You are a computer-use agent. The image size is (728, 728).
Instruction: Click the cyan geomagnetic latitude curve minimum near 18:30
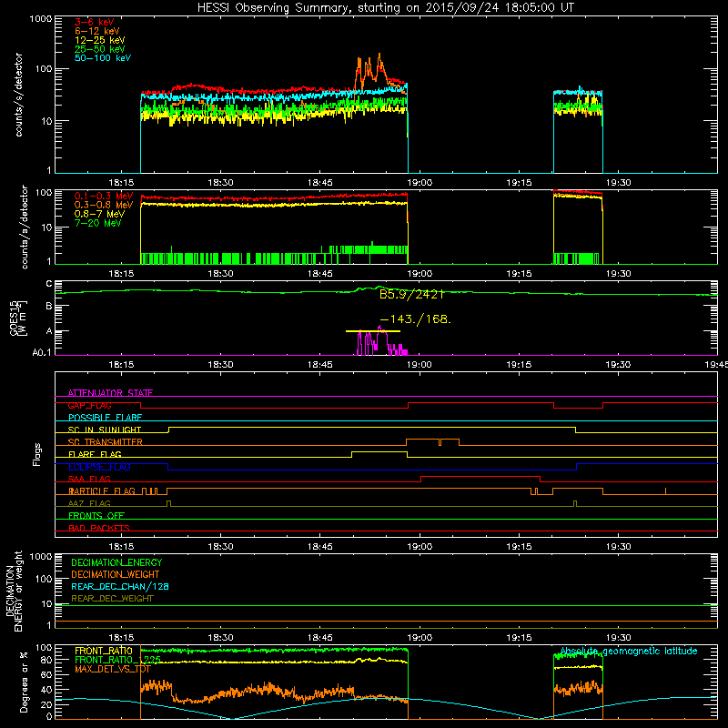pos(232,719)
